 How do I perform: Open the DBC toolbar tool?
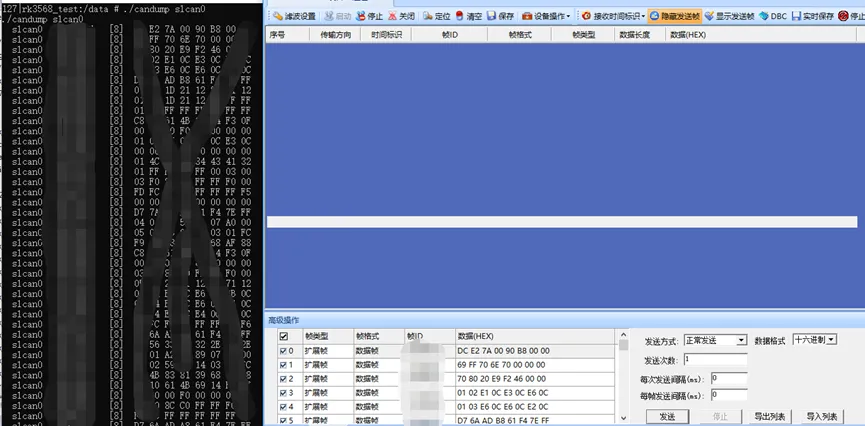(773, 16)
